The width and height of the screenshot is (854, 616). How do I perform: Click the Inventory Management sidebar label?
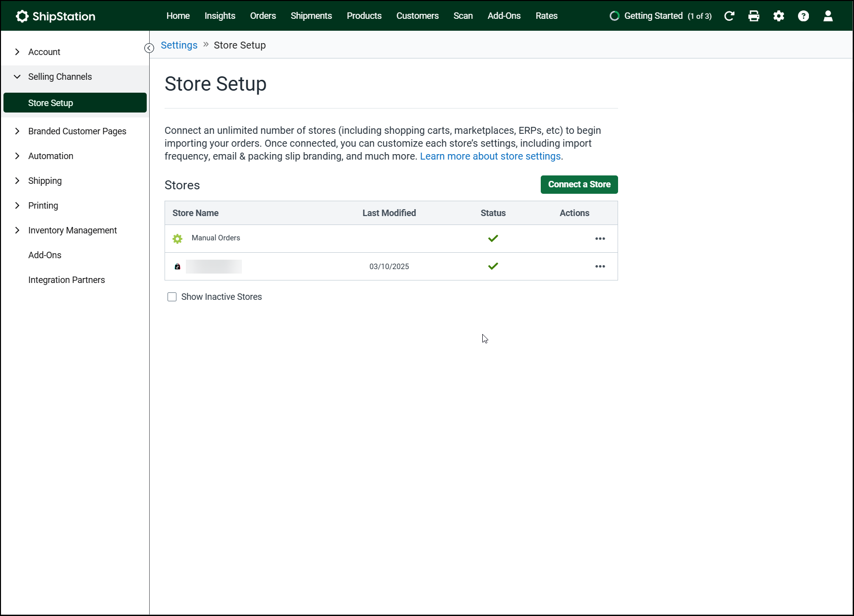[72, 230]
